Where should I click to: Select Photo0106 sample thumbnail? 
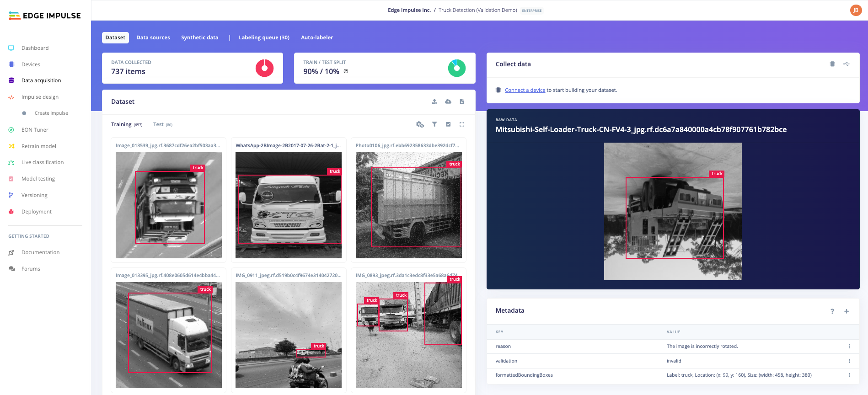tap(409, 205)
